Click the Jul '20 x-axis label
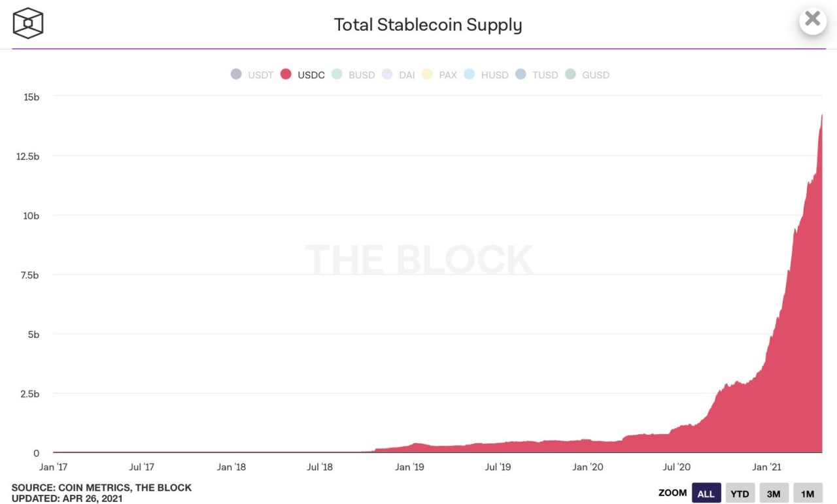Image resolution: width=837 pixels, height=504 pixels. 677,467
